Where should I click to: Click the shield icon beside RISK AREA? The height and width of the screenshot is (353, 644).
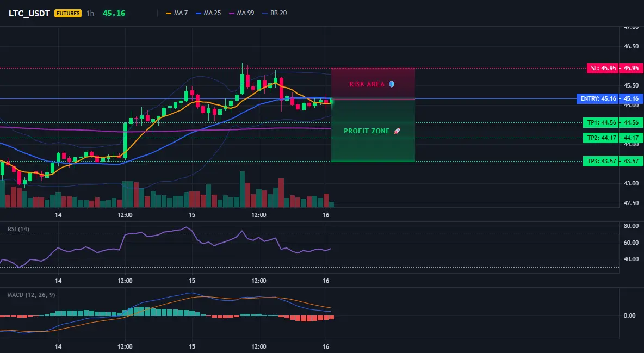click(x=392, y=84)
